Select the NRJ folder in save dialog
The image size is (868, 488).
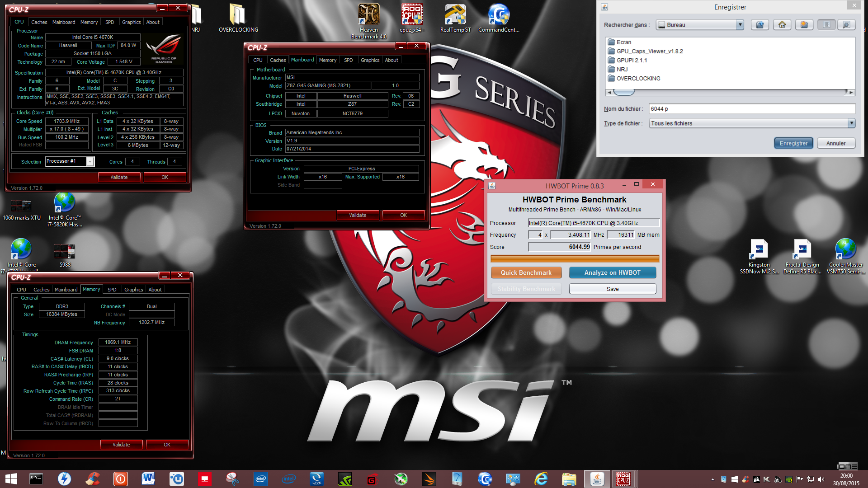tap(618, 69)
